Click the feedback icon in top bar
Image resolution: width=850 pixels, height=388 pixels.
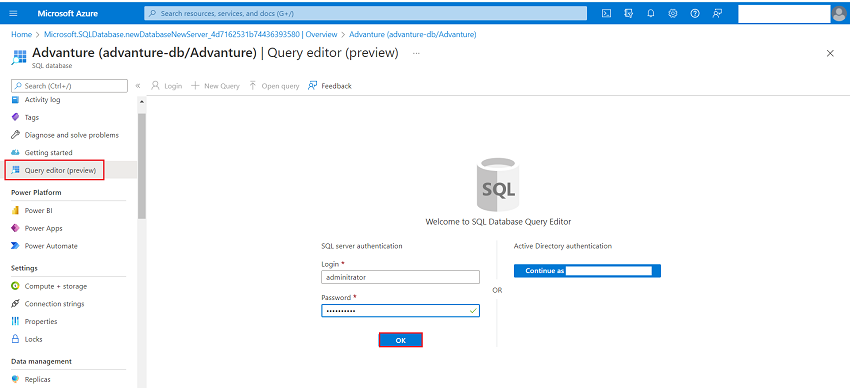coord(717,14)
